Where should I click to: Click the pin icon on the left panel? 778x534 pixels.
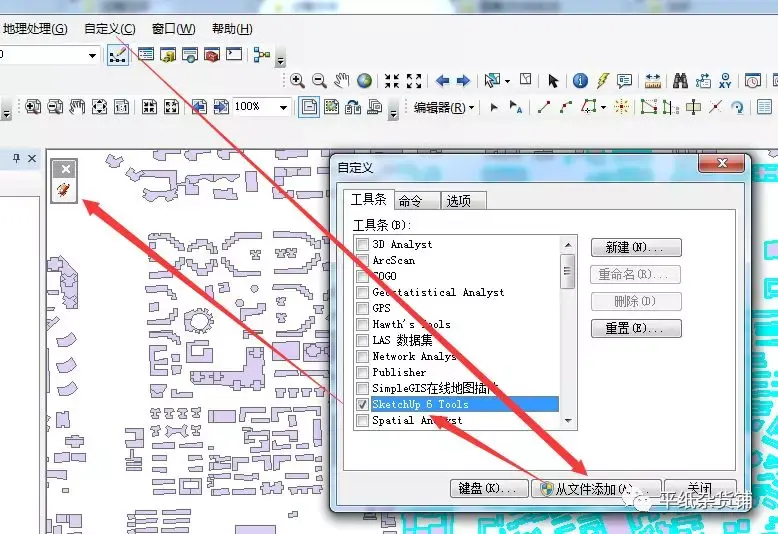(x=16, y=158)
